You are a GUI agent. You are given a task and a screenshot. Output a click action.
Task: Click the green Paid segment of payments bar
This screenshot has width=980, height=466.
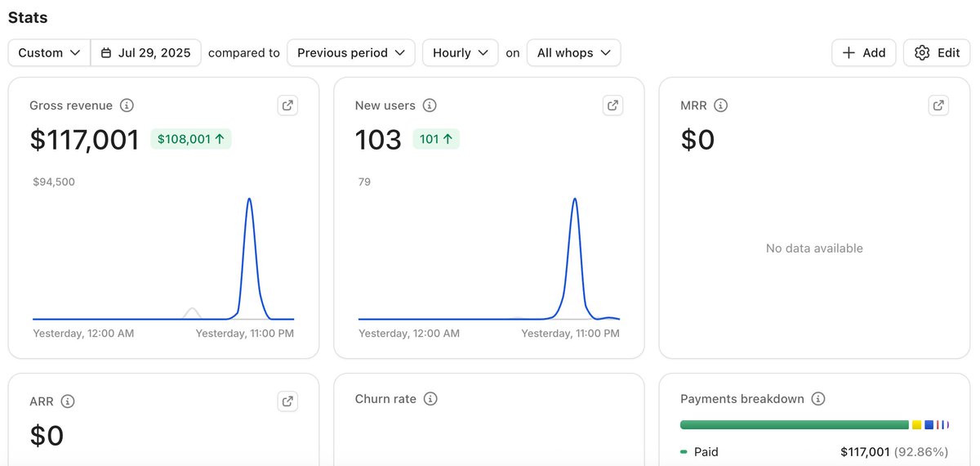[x=795, y=425]
